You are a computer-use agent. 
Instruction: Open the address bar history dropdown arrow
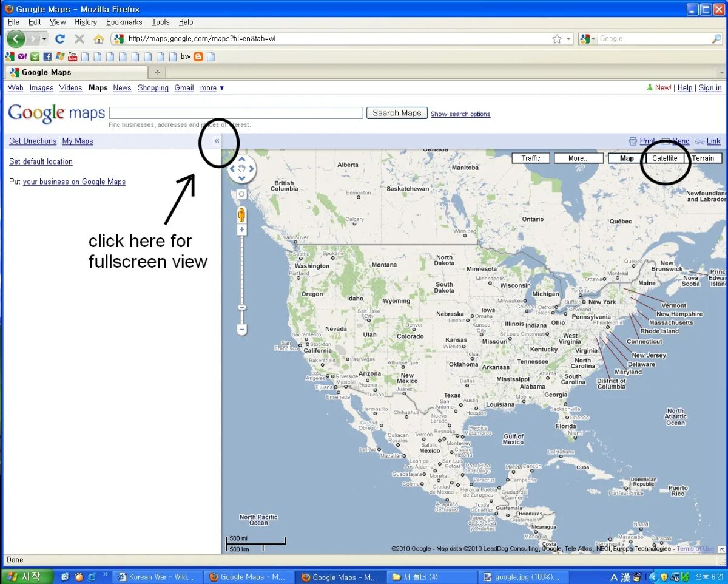pyautogui.click(x=568, y=39)
